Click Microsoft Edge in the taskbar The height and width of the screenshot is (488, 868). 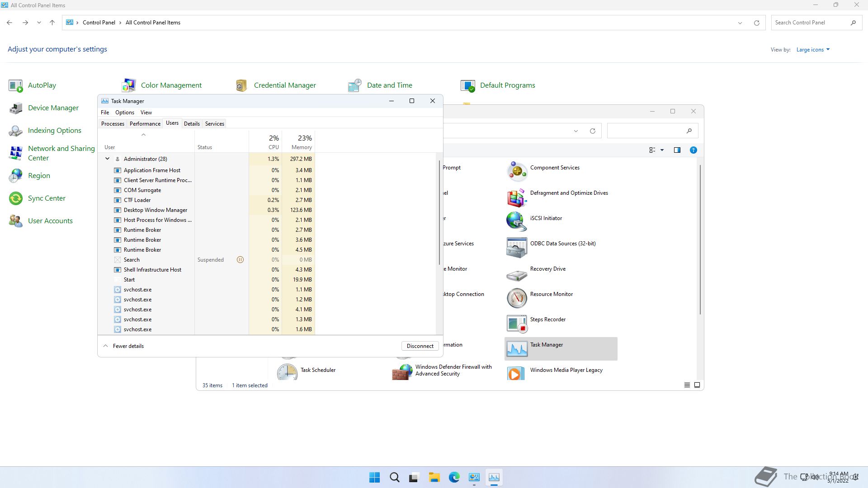[x=454, y=478]
